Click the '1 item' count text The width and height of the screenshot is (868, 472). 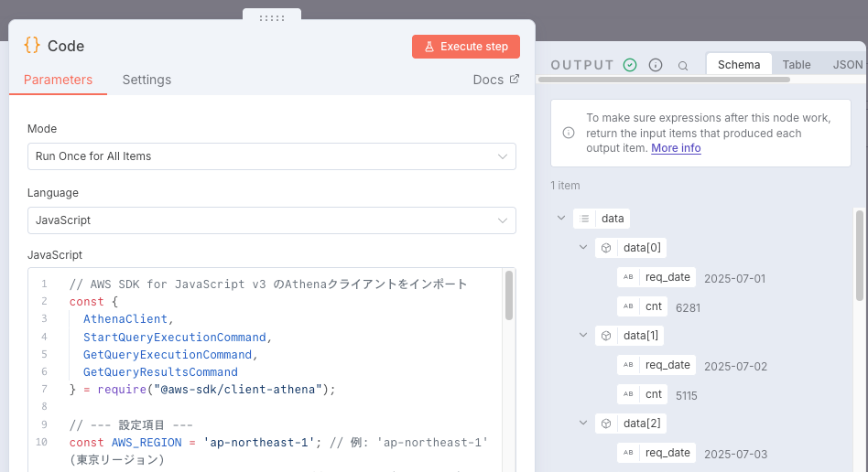[565, 186]
